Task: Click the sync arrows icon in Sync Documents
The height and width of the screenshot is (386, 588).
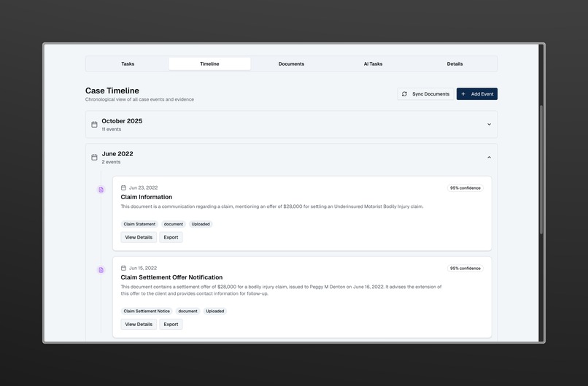Action: [x=404, y=94]
